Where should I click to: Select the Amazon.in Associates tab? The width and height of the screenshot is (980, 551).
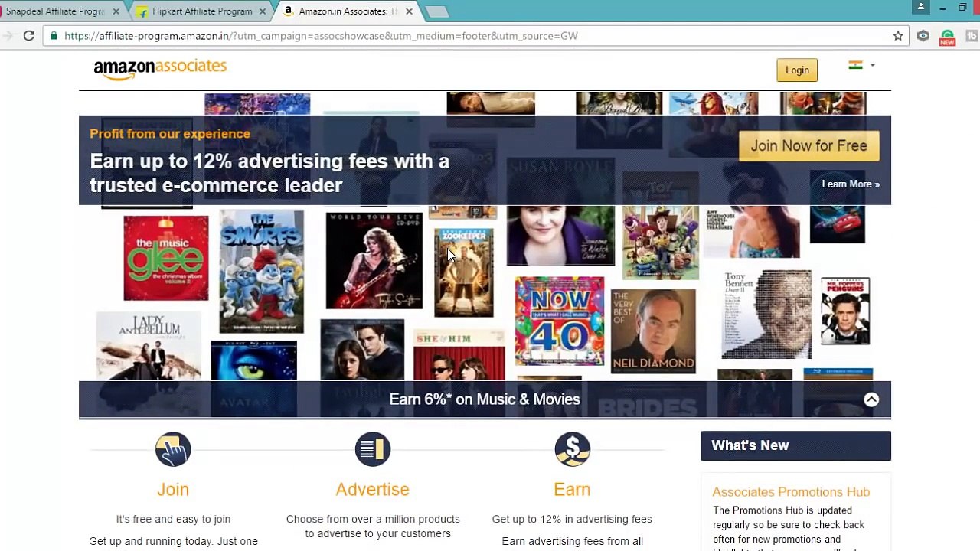[348, 11]
